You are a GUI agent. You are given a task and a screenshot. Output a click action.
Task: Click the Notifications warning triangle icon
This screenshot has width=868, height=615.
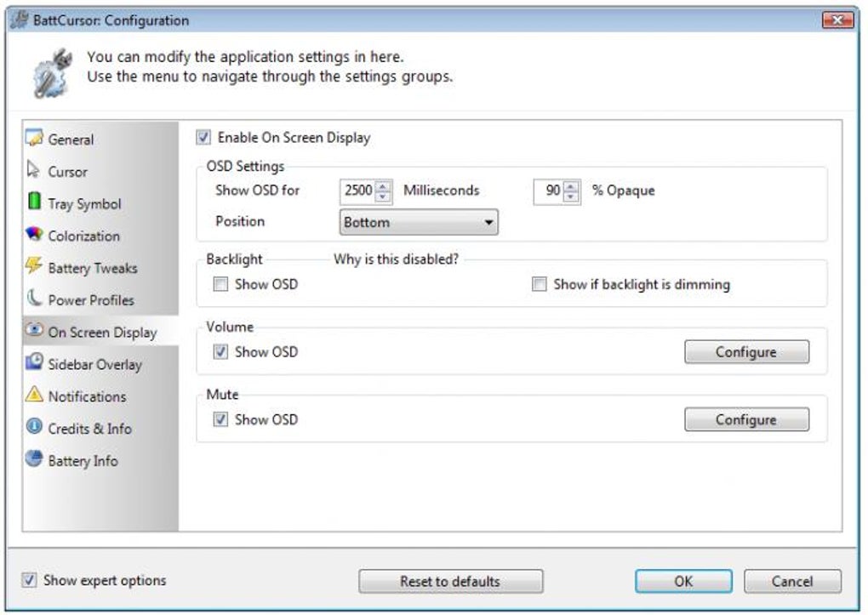pyautogui.click(x=34, y=394)
